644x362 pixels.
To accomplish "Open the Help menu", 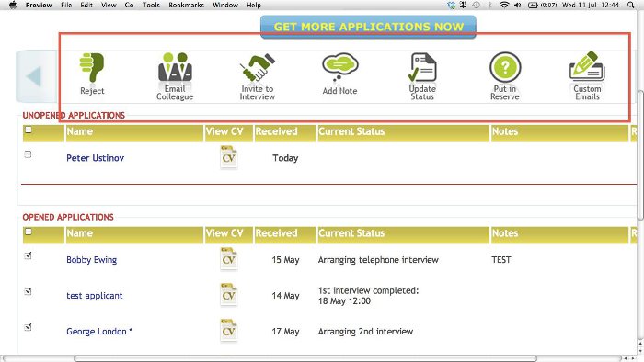I will (x=254, y=5).
